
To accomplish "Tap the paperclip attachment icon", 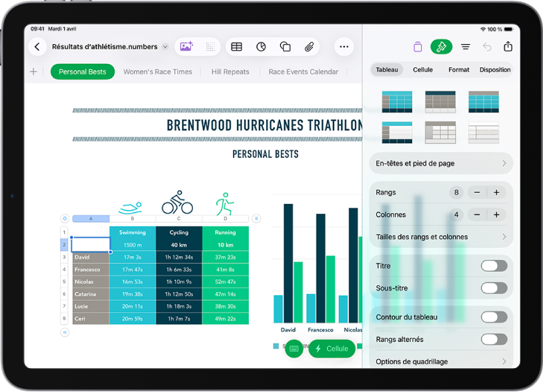I will (x=309, y=47).
